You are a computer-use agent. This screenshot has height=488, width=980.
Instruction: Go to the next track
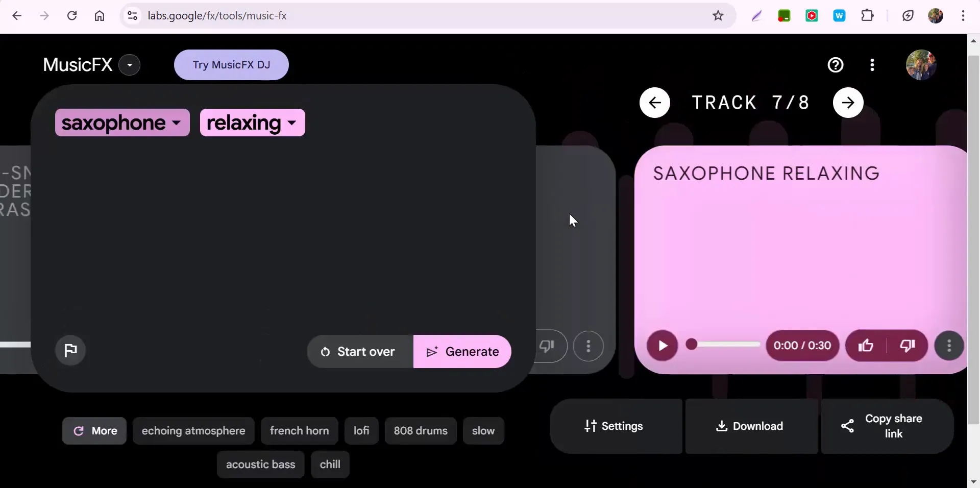(848, 103)
